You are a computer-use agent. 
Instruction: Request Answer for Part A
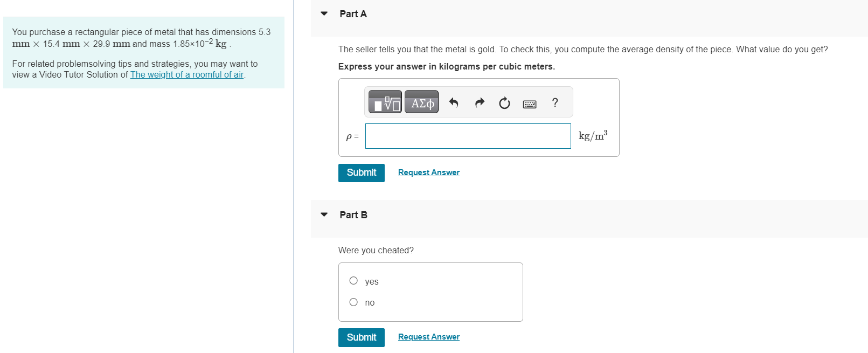[x=429, y=172]
